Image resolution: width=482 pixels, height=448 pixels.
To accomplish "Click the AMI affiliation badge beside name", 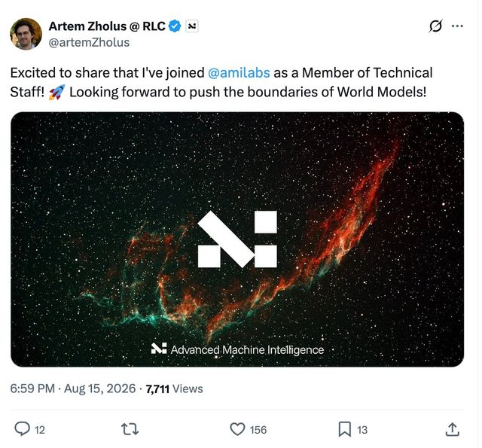I will point(192,26).
